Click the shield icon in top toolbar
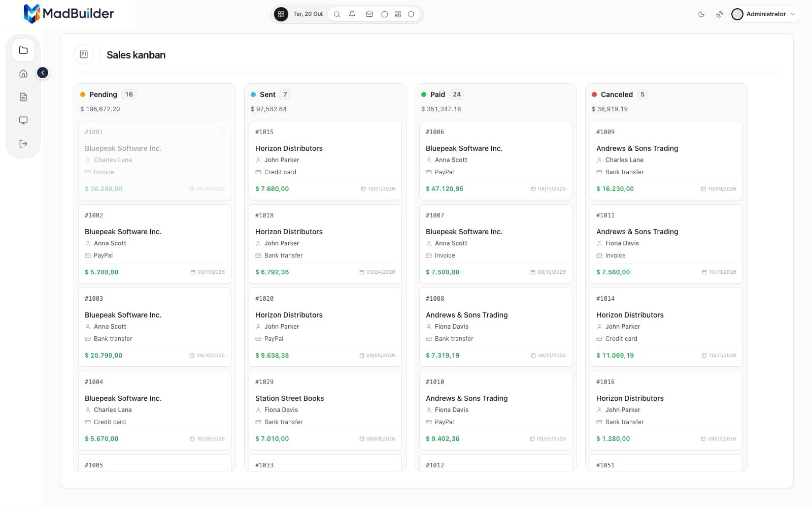 point(411,14)
